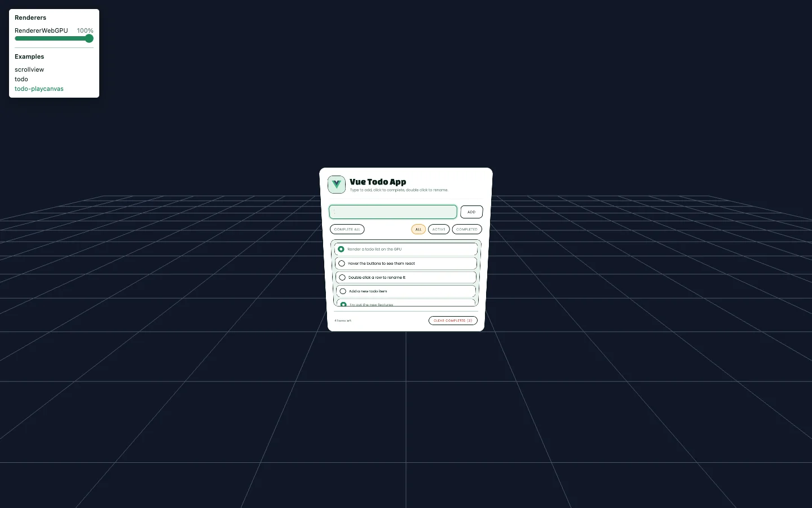Screen dimensions: 812x508
Task: Filter todos by Completed
Action: [467, 229]
